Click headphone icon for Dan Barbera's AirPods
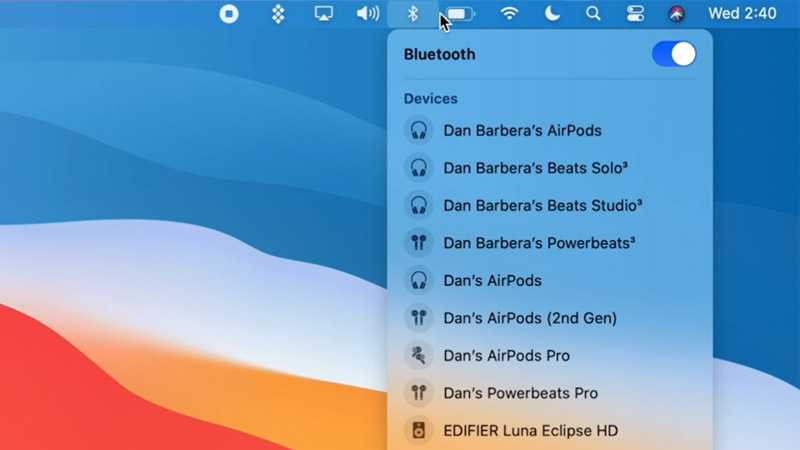The width and height of the screenshot is (800, 450). [419, 130]
